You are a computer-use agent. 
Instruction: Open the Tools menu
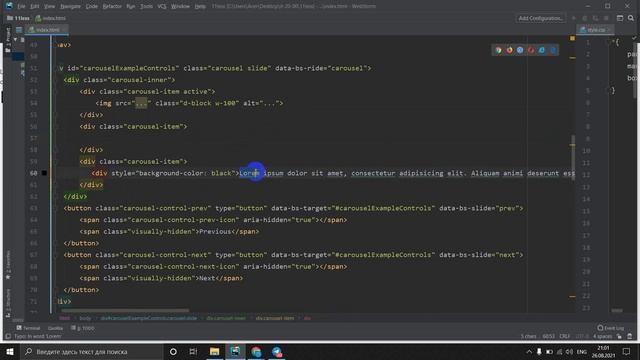146,7
